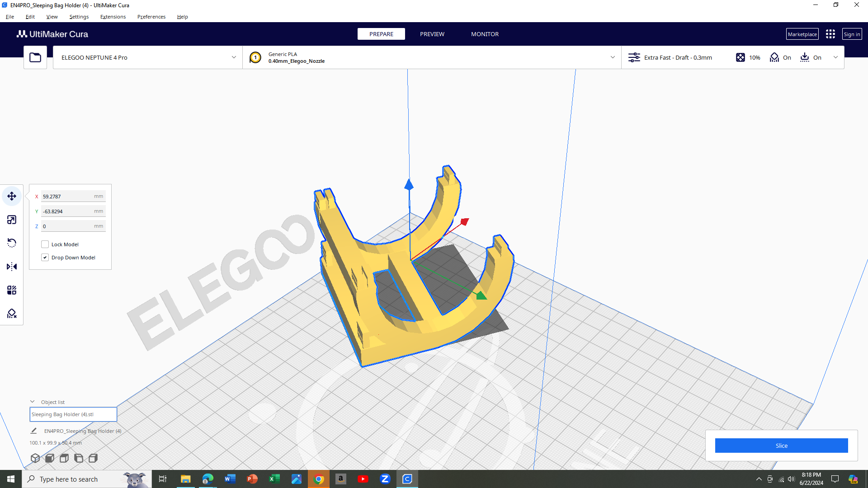Select the Rotate tool icon
The image size is (868, 488).
12,243
